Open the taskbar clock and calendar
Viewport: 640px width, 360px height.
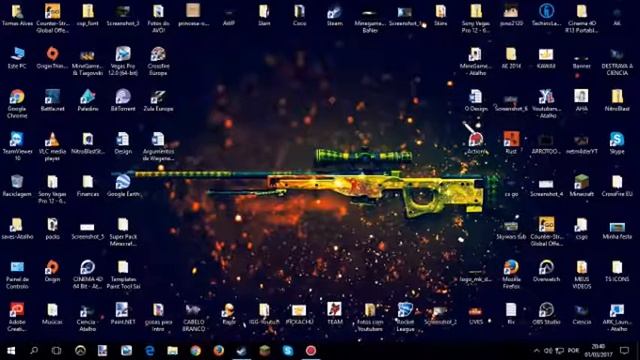pyautogui.click(x=598, y=351)
